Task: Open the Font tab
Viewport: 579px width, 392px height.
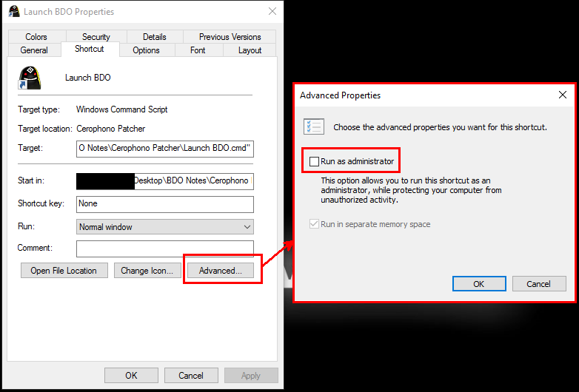Action: 198,50
